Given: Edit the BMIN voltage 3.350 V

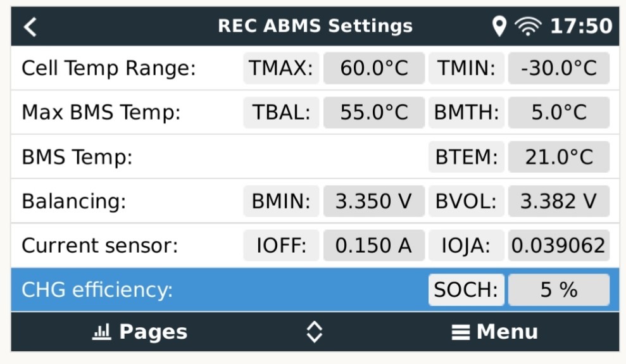Looking at the screenshot, I should (x=374, y=201).
